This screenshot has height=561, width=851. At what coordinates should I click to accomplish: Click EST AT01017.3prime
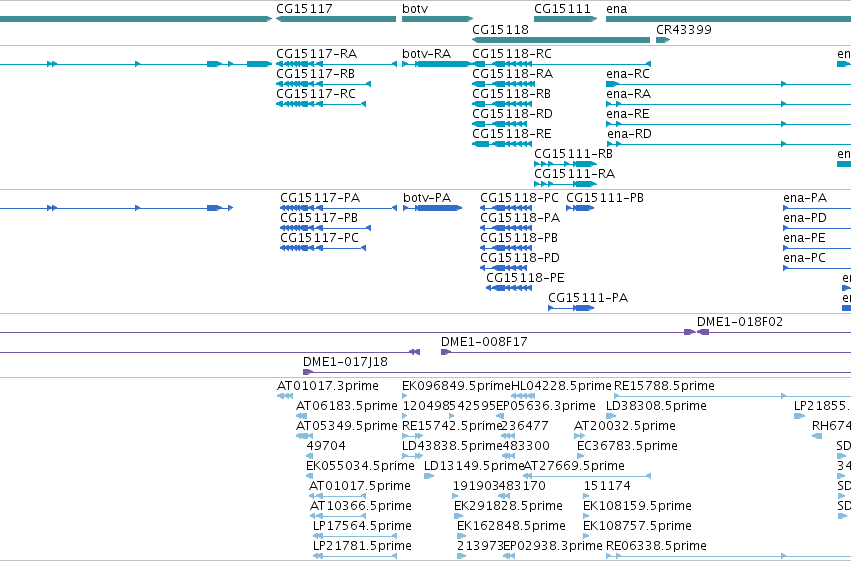tap(285, 396)
